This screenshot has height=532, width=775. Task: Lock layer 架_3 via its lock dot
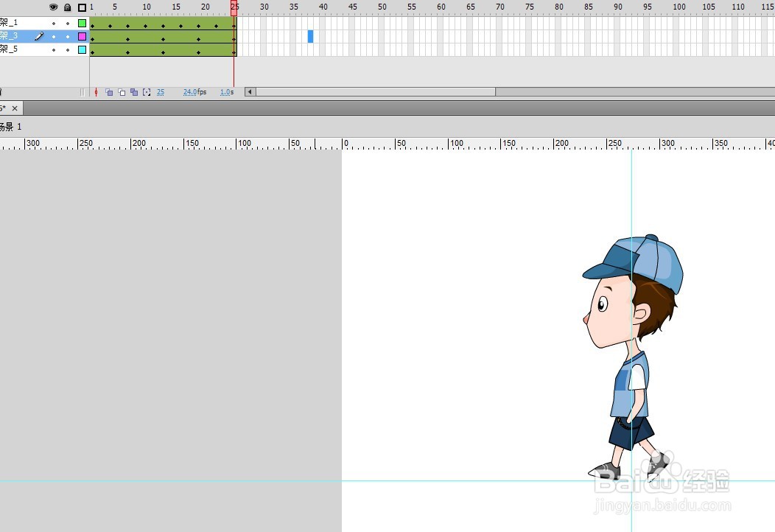pos(68,37)
